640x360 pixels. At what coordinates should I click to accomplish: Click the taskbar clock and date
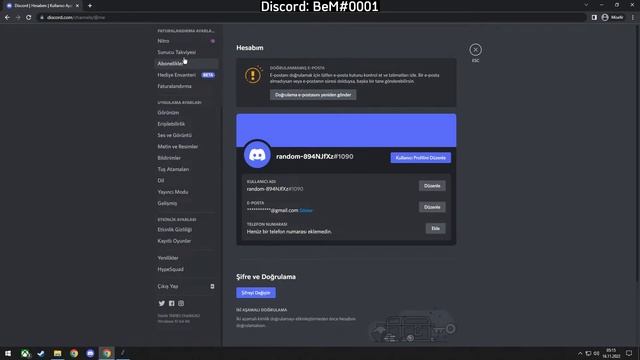click(611, 353)
